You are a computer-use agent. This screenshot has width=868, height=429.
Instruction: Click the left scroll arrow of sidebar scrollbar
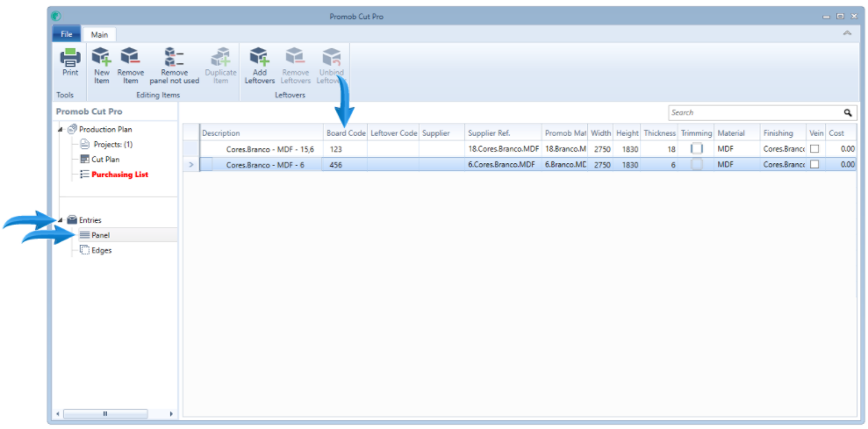click(57, 413)
